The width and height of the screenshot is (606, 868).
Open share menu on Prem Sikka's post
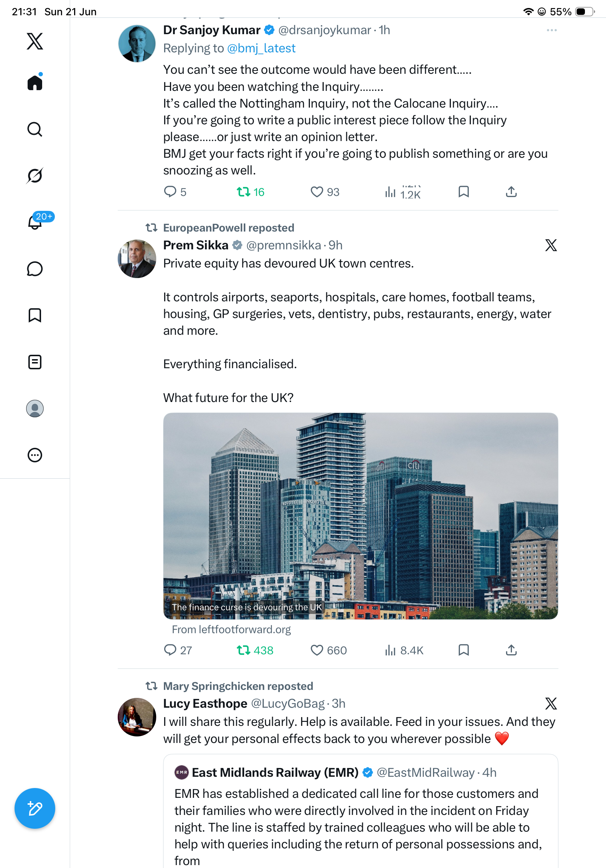(x=511, y=650)
